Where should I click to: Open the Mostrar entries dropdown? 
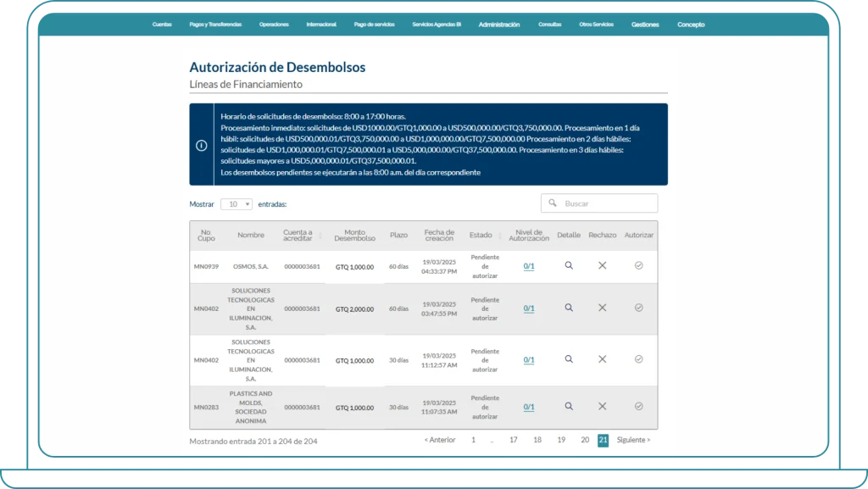coord(236,204)
